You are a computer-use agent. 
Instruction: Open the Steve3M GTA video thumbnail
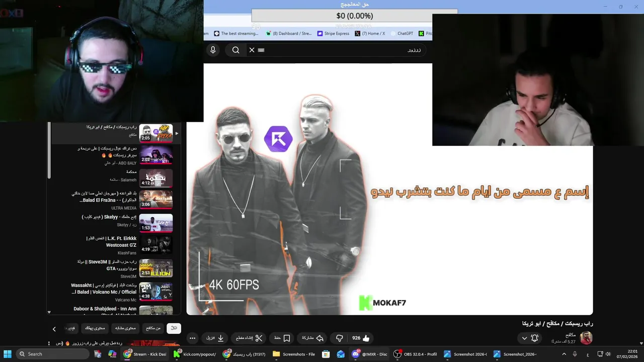click(156, 268)
